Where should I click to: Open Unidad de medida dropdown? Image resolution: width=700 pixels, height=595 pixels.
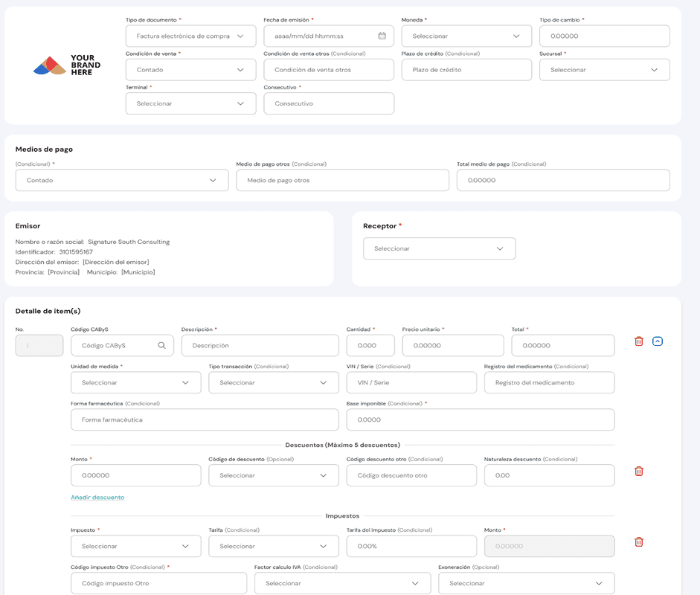pyautogui.click(x=135, y=383)
